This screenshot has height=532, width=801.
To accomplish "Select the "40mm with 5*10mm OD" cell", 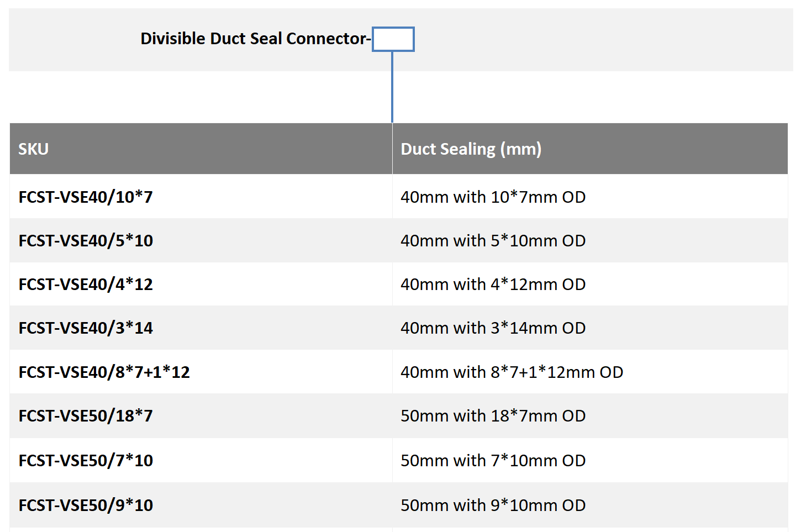I will click(x=493, y=241).
